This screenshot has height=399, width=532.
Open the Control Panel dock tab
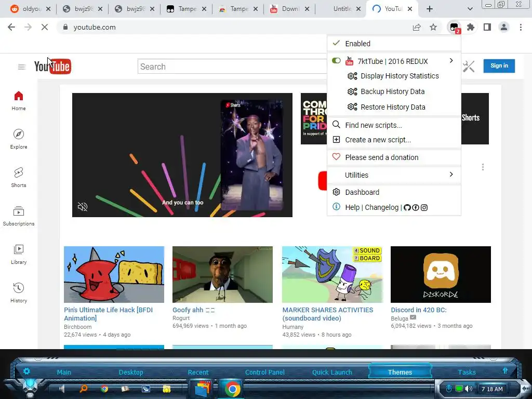(x=264, y=372)
